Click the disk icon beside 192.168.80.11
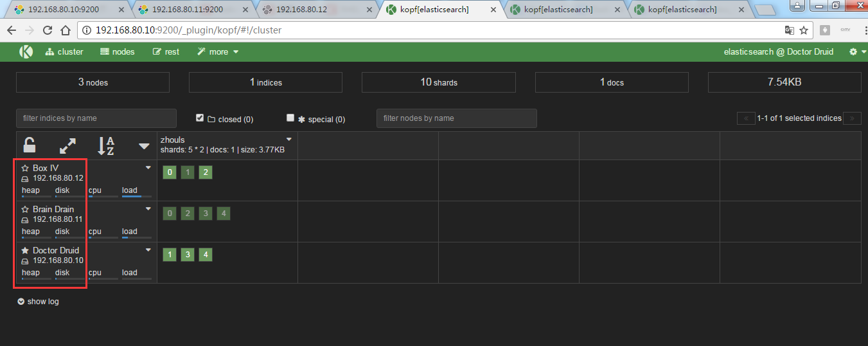 [25, 219]
